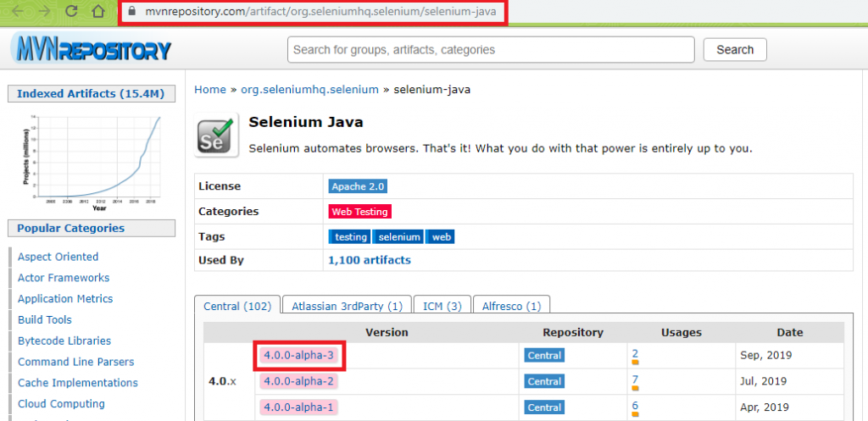
Task: Click the Apache 2.0 license tag
Action: [358, 186]
